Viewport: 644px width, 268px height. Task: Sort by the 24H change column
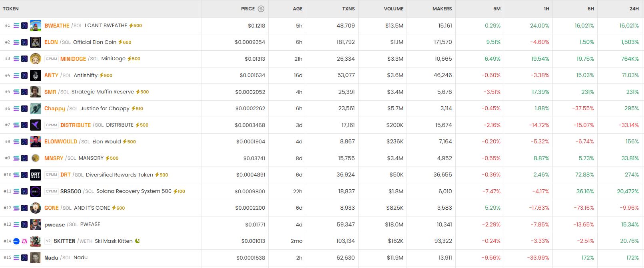click(634, 9)
